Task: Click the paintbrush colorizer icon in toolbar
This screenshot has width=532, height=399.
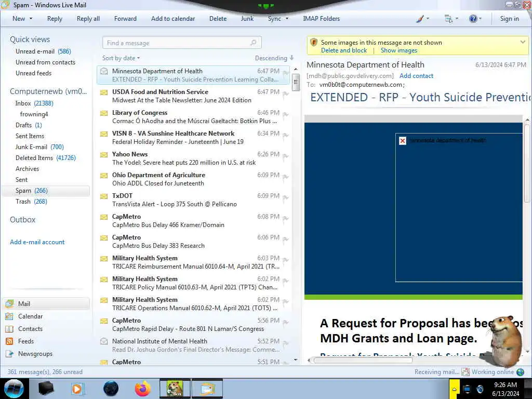Action: coord(420,19)
